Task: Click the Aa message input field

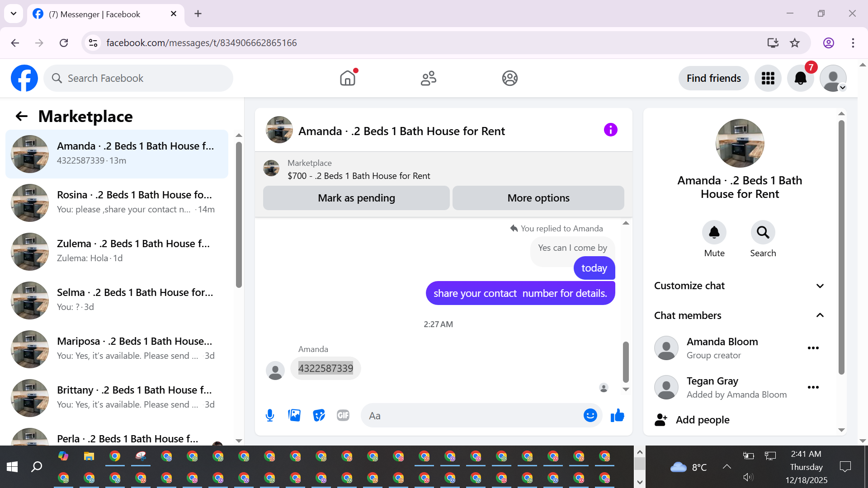Action: point(470,416)
